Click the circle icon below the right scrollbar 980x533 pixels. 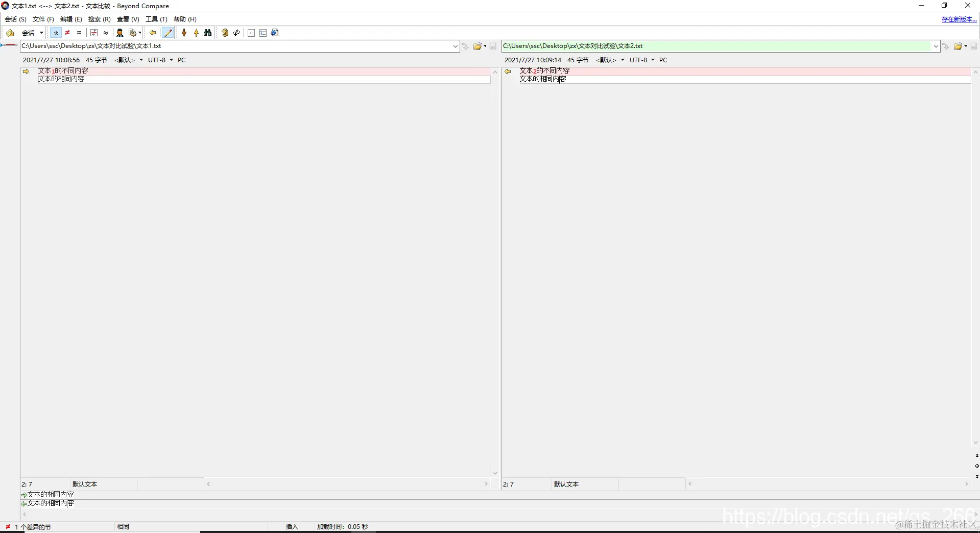tap(977, 466)
